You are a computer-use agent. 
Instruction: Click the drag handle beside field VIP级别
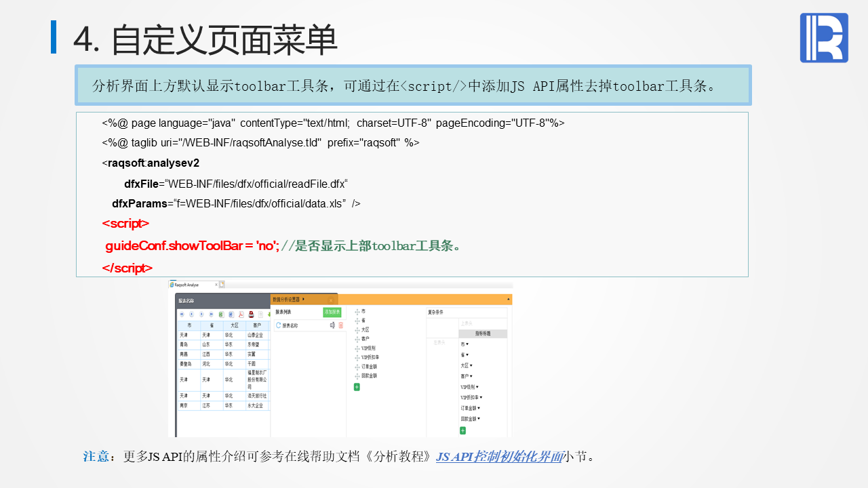tap(357, 348)
